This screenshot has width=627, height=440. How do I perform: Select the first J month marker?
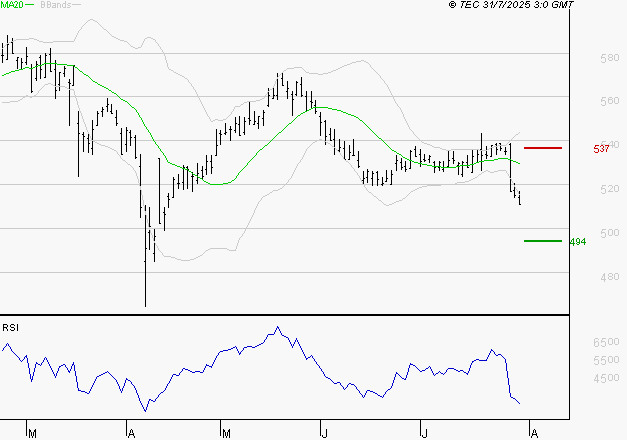coord(325,433)
